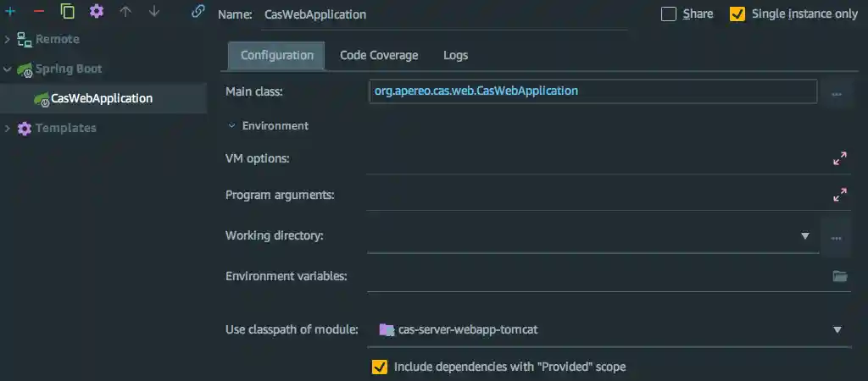This screenshot has width=868, height=381.
Task: Click the 'Environment variables:' label
Action: click(x=287, y=277)
